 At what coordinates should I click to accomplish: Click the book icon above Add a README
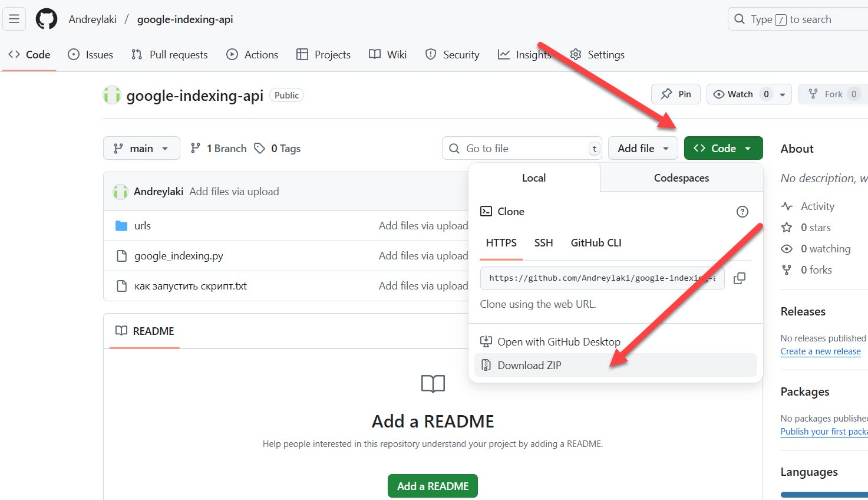click(433, 384)
